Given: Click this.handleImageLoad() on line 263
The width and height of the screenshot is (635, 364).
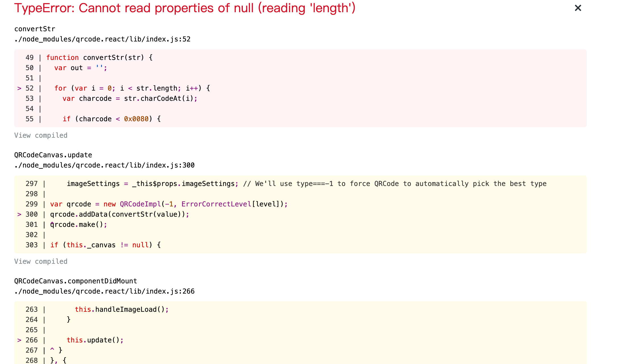Looking at the screenshot, I should pyautogui.click(x=122, y=309).
